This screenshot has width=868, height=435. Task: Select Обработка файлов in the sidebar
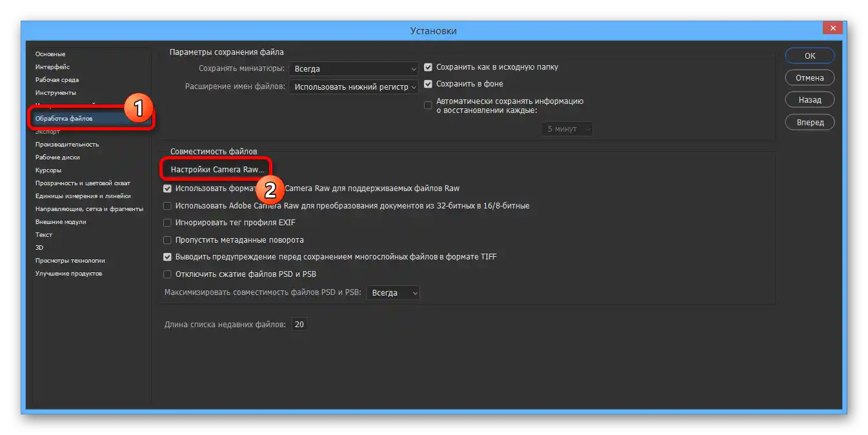[x=64, y=119]
